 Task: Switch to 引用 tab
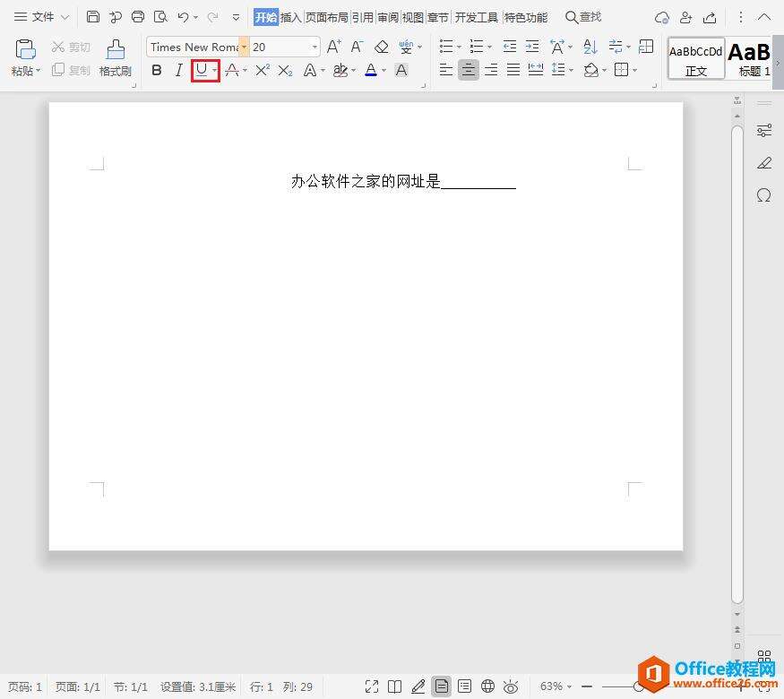(x=363, y=18)
